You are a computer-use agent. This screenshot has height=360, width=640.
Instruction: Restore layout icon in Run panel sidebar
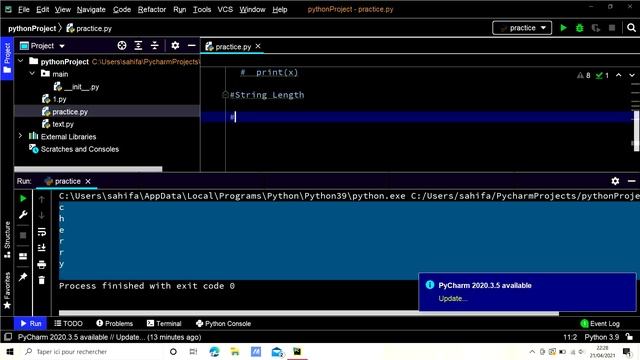[23, 256]
